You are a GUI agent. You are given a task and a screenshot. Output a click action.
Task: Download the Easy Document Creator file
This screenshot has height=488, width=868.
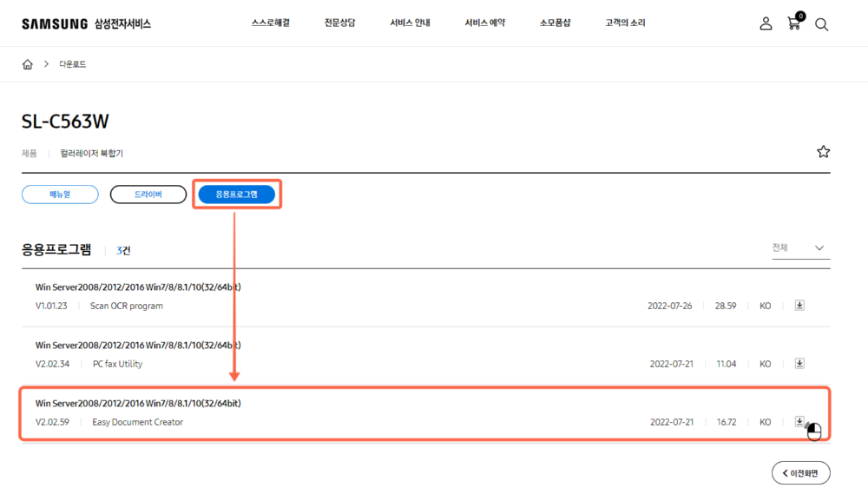point(799,421)
